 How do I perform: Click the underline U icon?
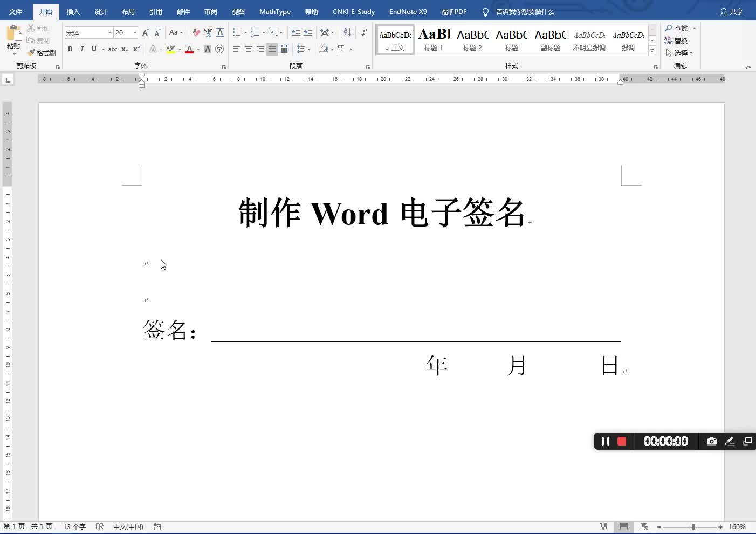click(94, 49)
